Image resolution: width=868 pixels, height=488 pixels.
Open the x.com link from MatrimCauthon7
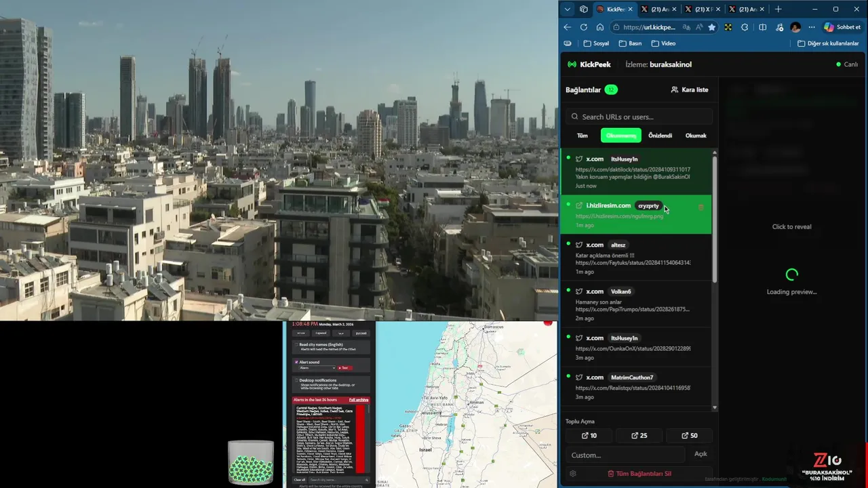click(635, 386)
